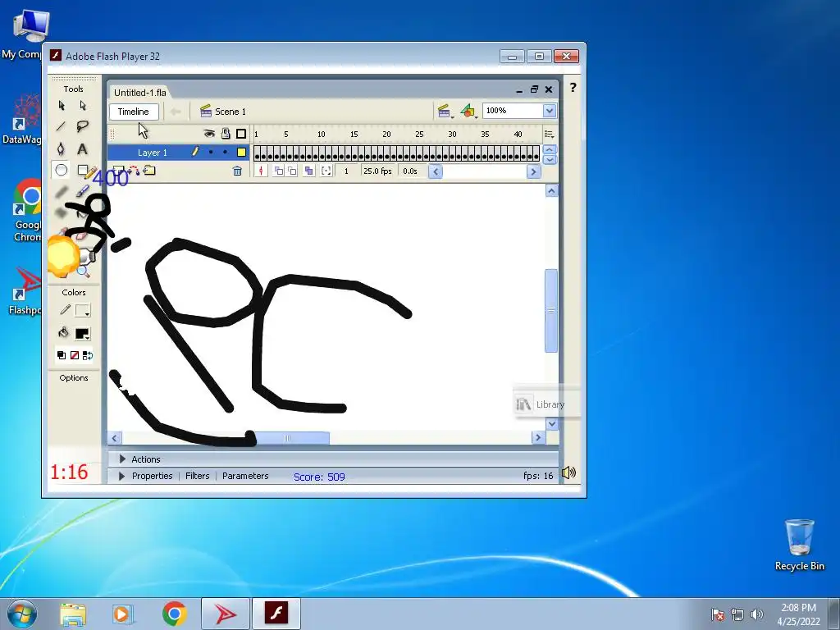Screen dimensions: 840x630
Task: Toggle show all layers as outlines
Action: [241, 134]
